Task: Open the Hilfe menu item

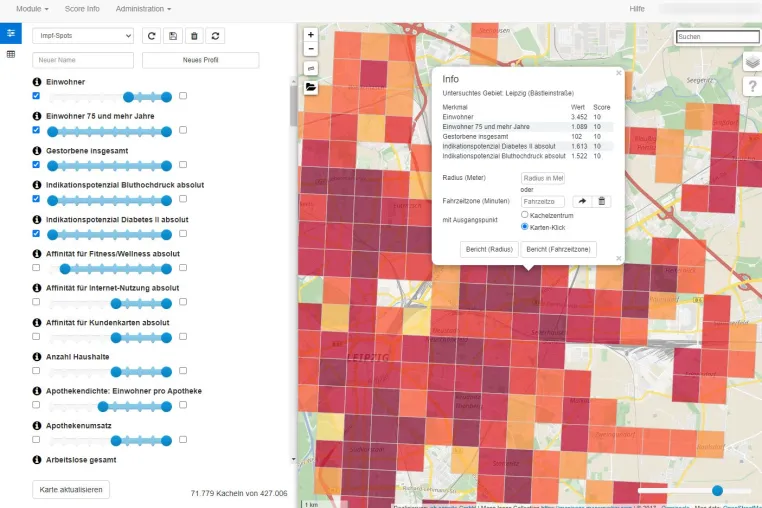Action: coord(637,9)
